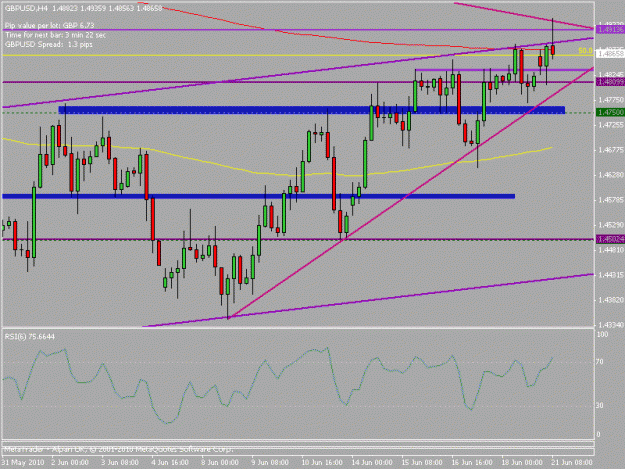Select the upper blue rectangle near 1.47500

pyautogui.click(x=311, y=110)
